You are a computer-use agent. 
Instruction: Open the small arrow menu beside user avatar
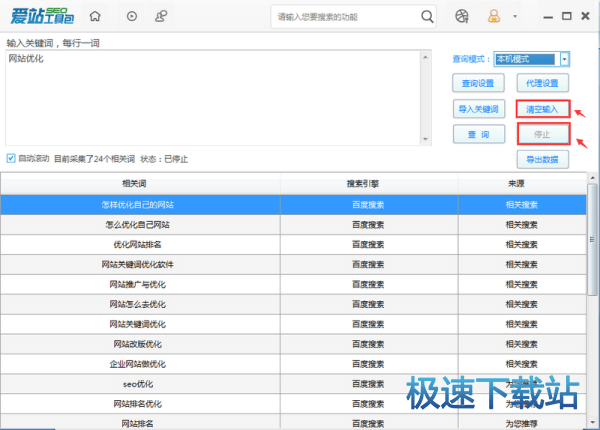[x=514, y=17]
